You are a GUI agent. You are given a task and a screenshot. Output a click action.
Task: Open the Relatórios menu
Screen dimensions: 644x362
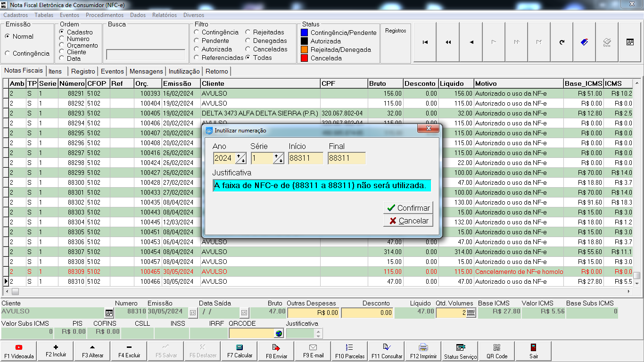pos(164,15)
